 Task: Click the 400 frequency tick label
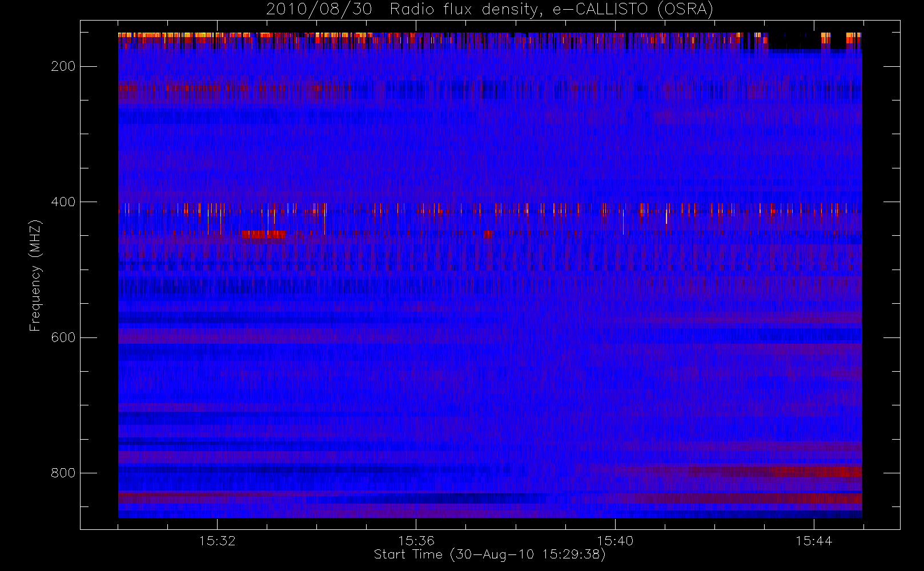point(63,202)
